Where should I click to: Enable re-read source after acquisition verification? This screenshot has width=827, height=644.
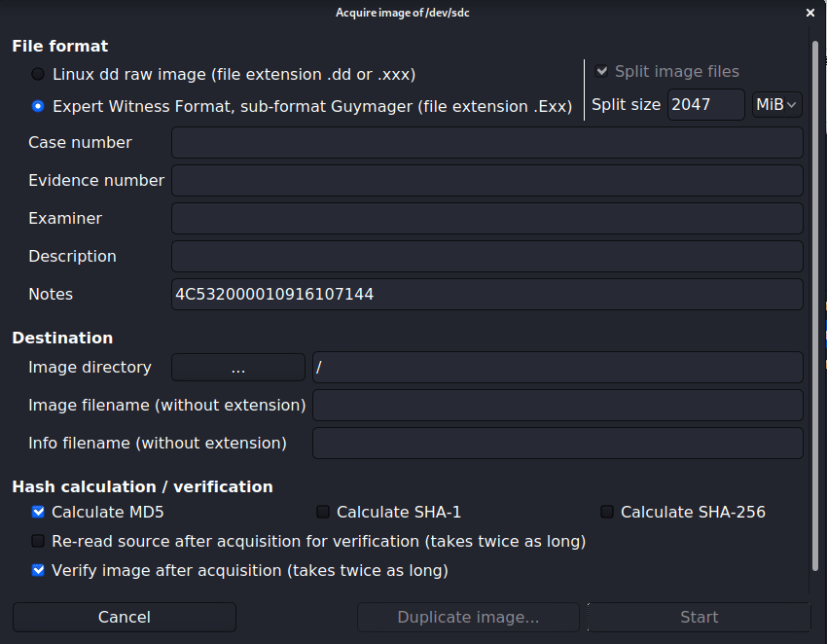click(x=39, y=541)
